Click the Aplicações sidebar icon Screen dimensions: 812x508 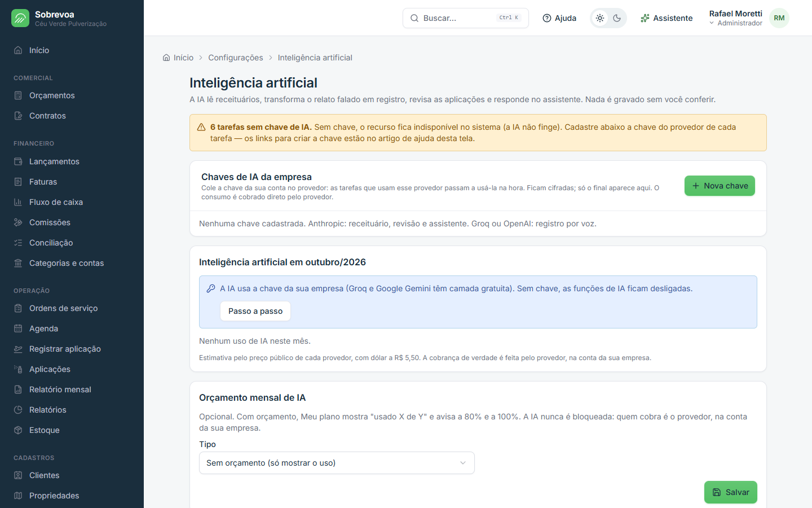click(18, 369)
